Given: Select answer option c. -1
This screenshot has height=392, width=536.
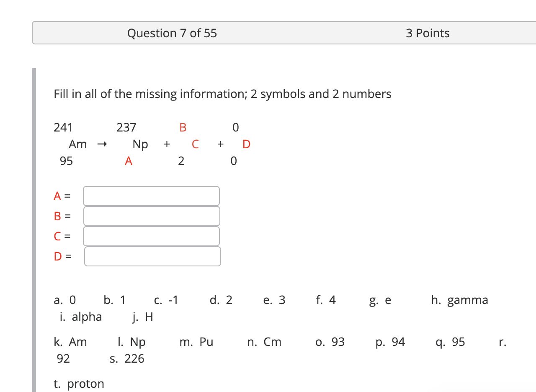Looking at the screenshot, I should click(166, 300).
